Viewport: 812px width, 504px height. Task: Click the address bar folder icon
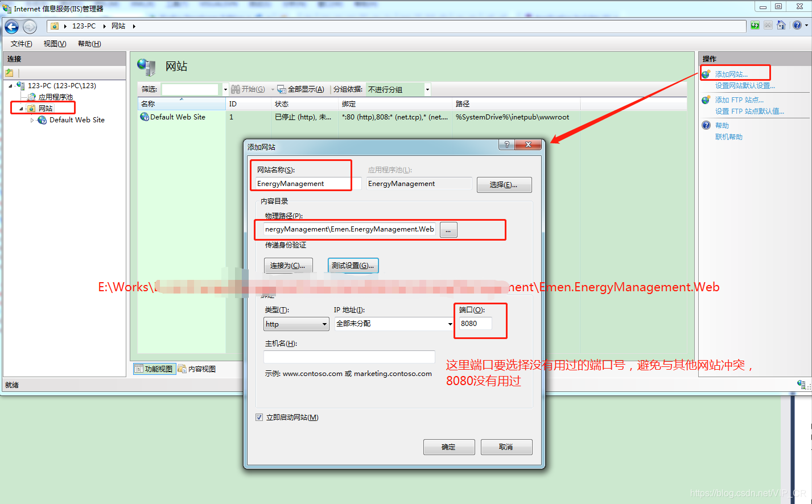tap(55, 26)
